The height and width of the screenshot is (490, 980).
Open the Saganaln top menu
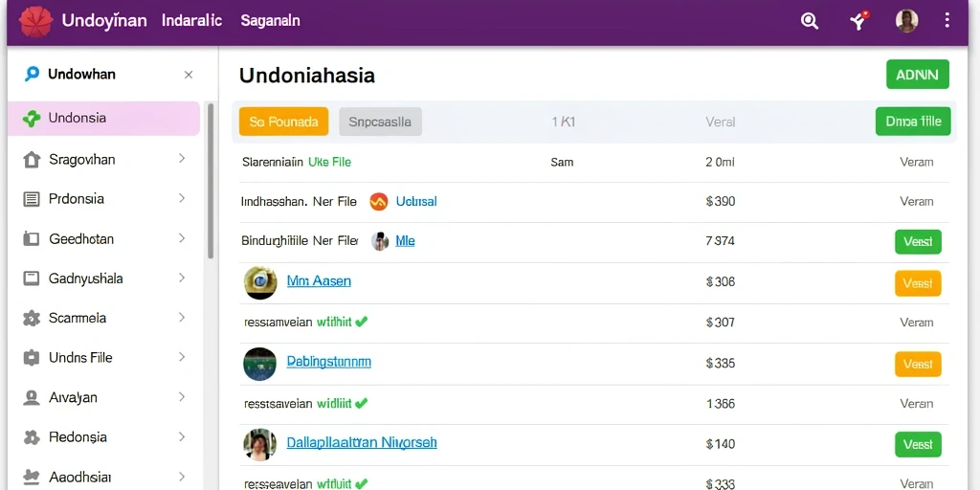tap(271, 21)
